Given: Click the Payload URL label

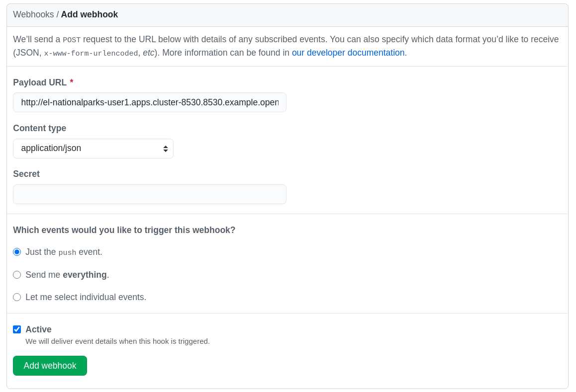Looking at the screenshot, I should click(40, 82).
